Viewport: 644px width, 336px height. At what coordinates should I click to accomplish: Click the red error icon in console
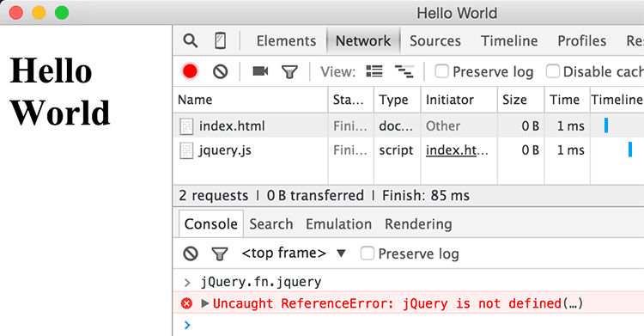(x=186, y=303)
